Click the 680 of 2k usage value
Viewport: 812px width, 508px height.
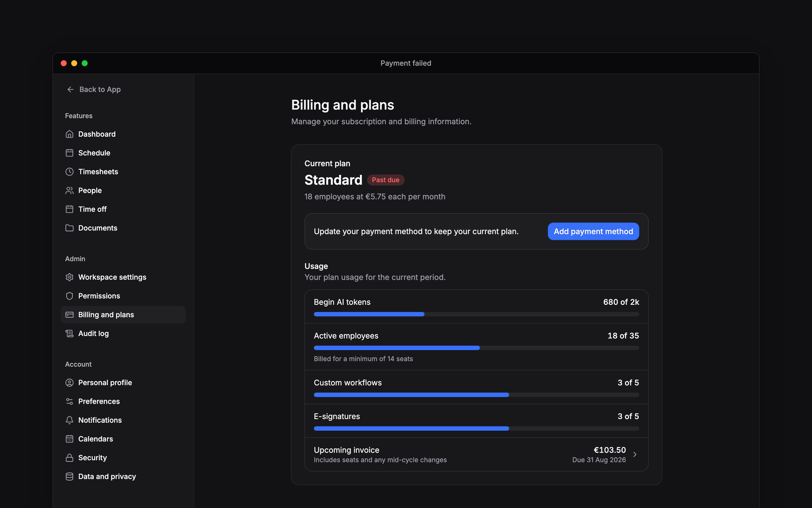pyautogui.click(x=621, y=302)
